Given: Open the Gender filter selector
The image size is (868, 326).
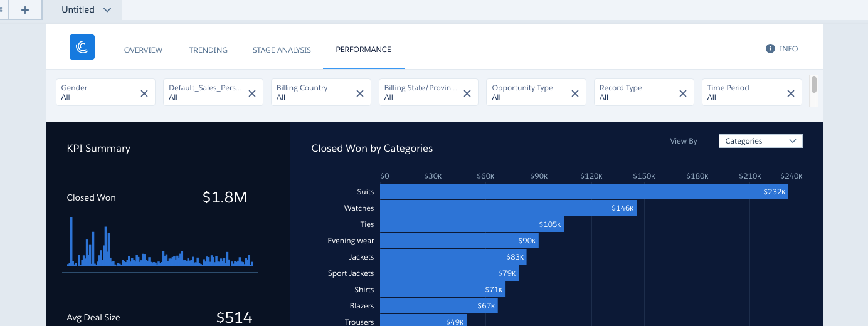Looking at the screenshot, I should point(97,92).
